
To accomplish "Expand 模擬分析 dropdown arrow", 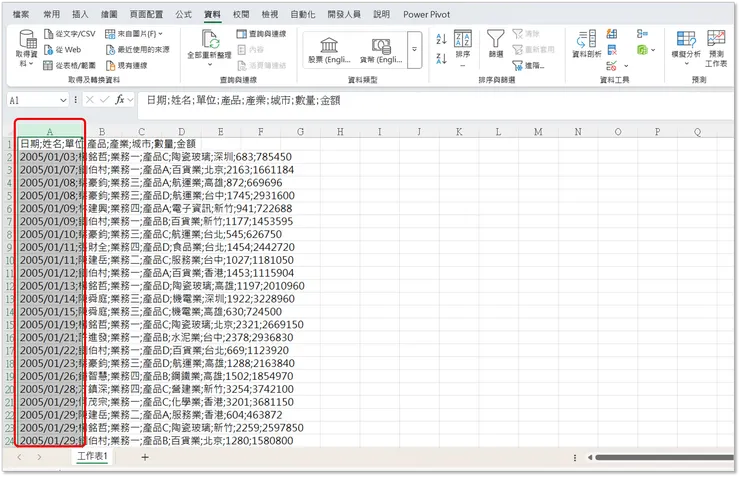I will click(686, 64).
